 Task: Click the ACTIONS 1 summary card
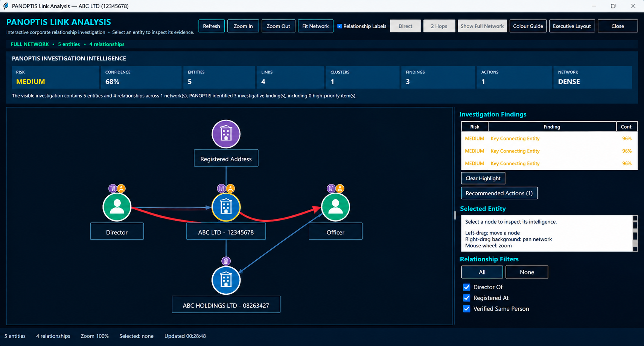tap(514, 78)
